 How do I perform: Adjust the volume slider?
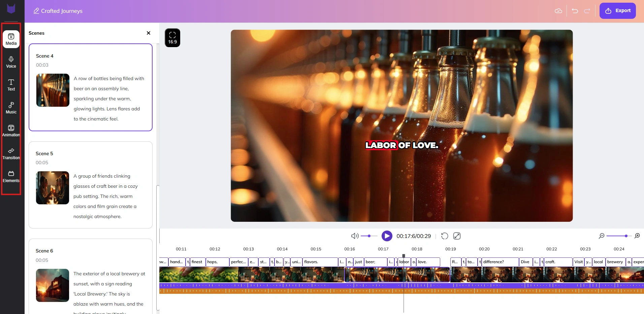click(x=369, y=236)
